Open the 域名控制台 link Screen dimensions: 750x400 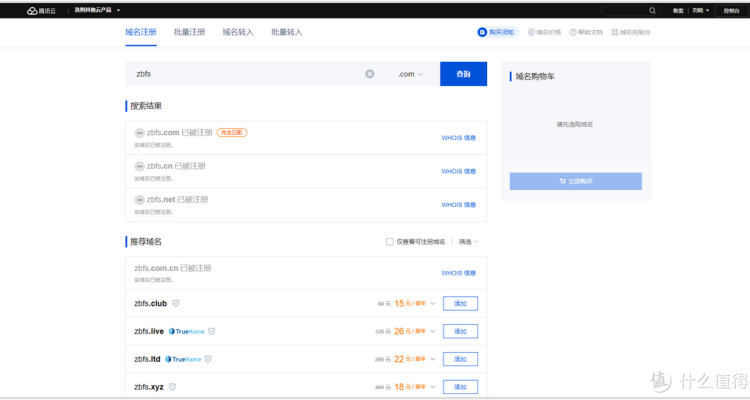631,32
